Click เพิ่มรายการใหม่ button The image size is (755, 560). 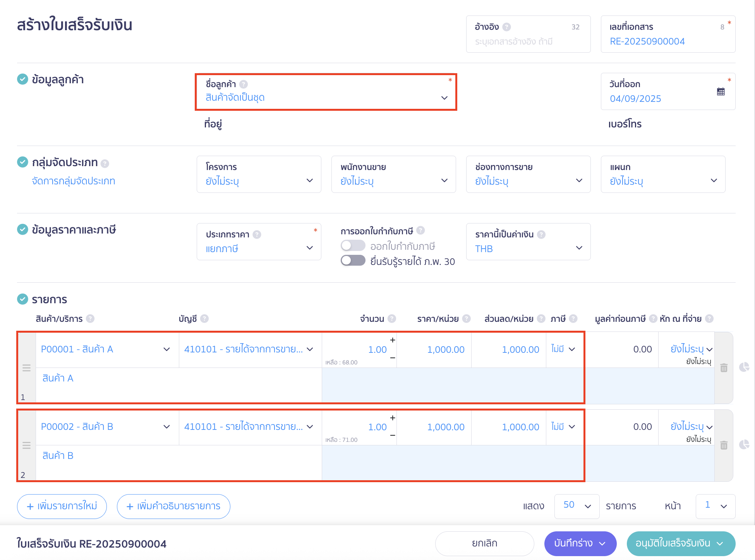[x=62, y=506]
